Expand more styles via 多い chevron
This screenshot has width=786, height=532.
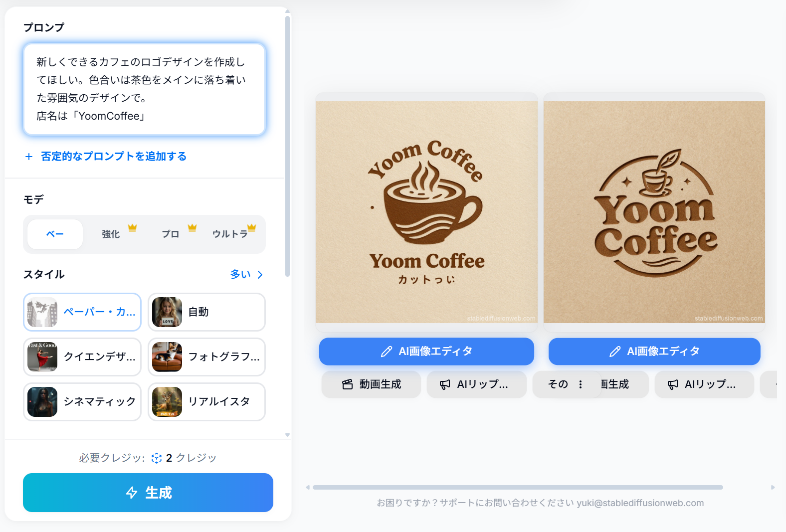click(x=260, y=275)
